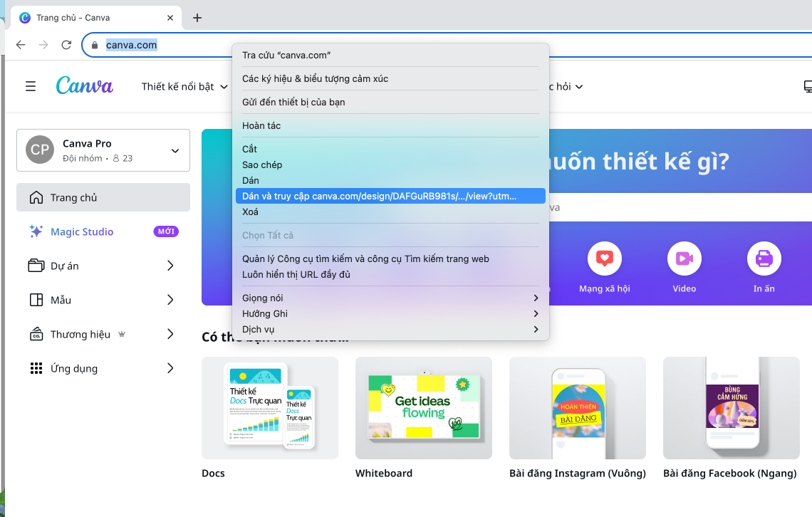Screen dimensions: 812x517
Task: Click the crown icon beside Thương hiệu
Action: (x=122, y=334)
